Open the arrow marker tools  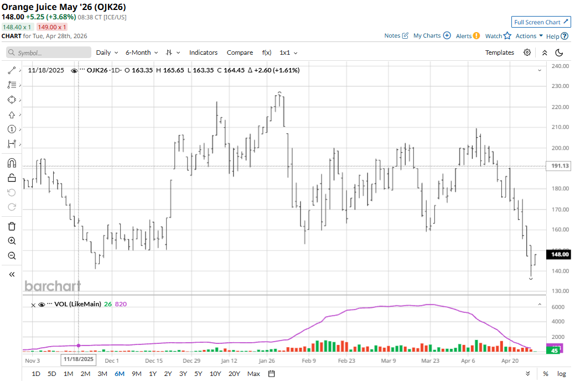point(12,115)
